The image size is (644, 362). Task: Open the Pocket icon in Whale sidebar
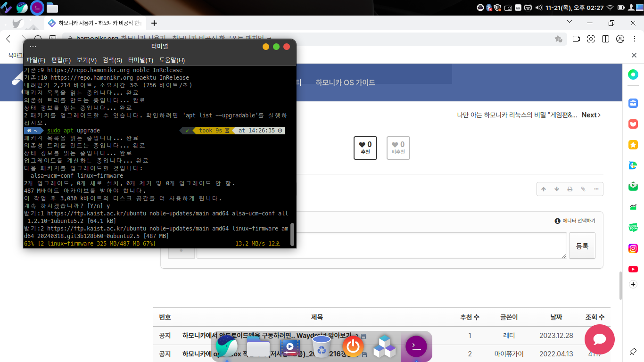pos(633,124)
